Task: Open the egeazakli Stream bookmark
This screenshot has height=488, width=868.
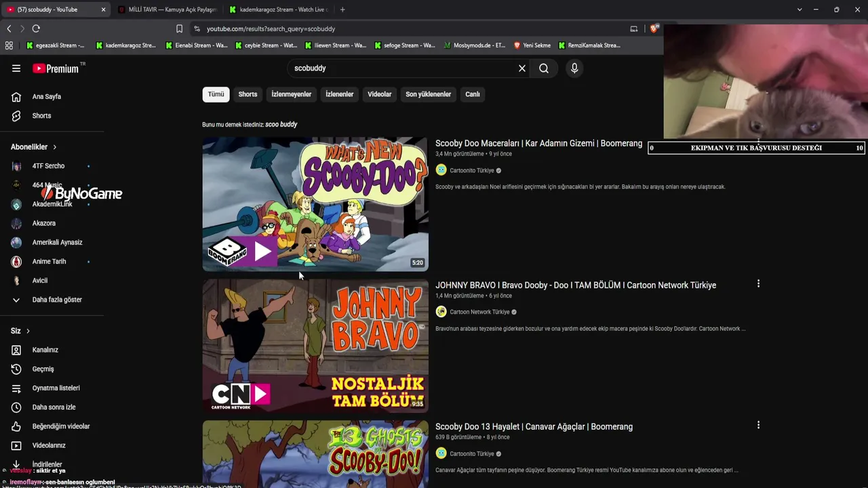Action: tap(55, 45)
